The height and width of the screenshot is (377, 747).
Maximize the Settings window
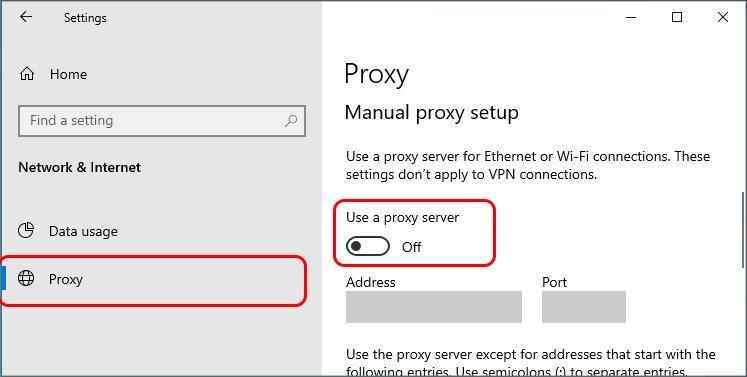click(677, 18)
